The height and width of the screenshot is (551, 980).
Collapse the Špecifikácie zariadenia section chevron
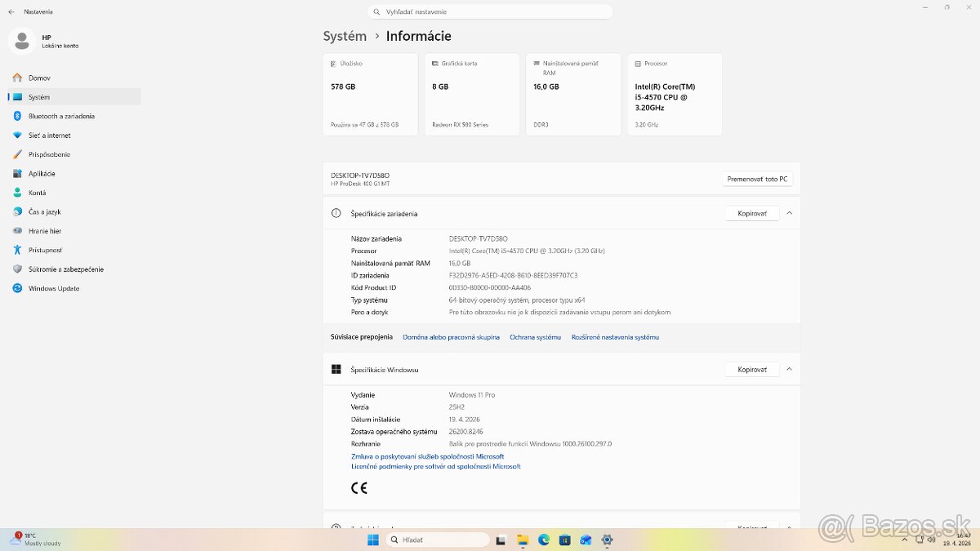pyautogui.click(x=789, y=213)
